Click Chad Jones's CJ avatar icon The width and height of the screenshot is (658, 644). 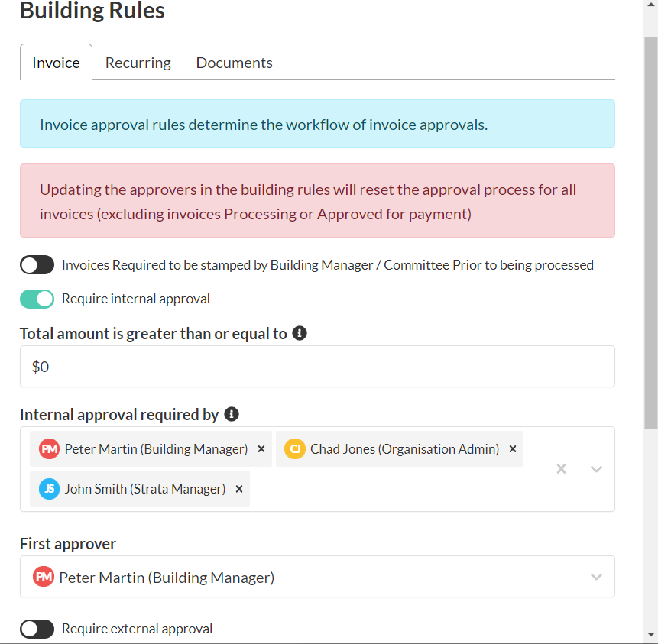tap(295, 449)
